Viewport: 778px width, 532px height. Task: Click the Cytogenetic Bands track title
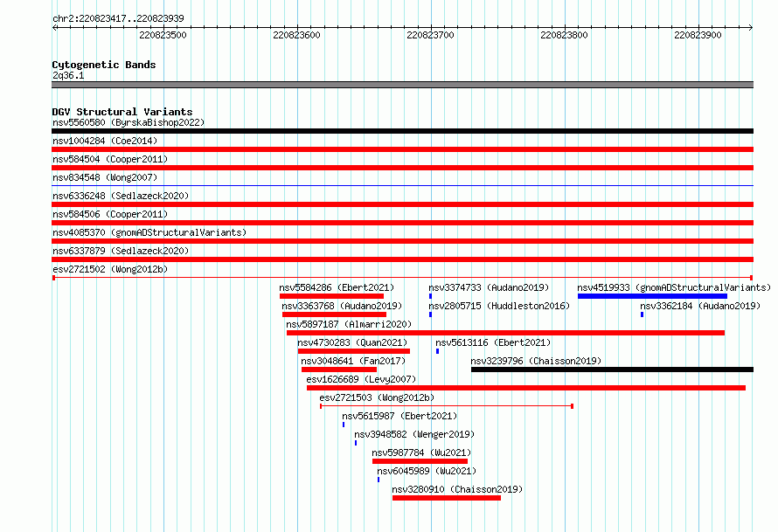(x=104, y=65)
